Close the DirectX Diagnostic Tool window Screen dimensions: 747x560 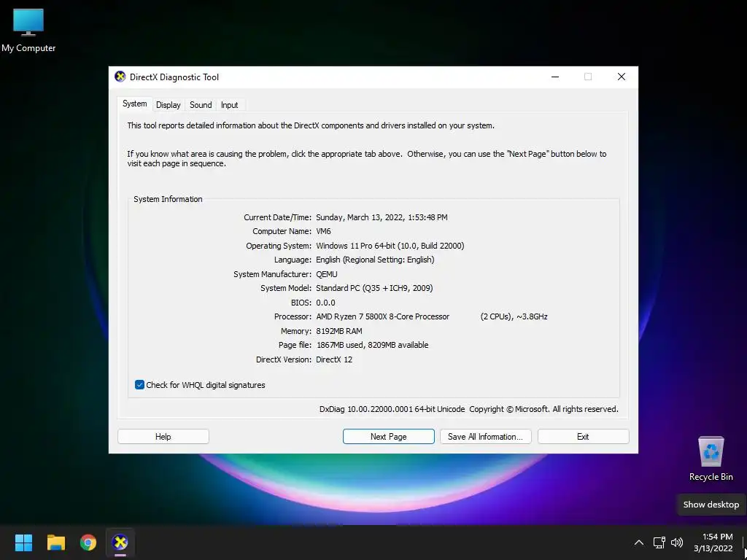pos(622,77)
